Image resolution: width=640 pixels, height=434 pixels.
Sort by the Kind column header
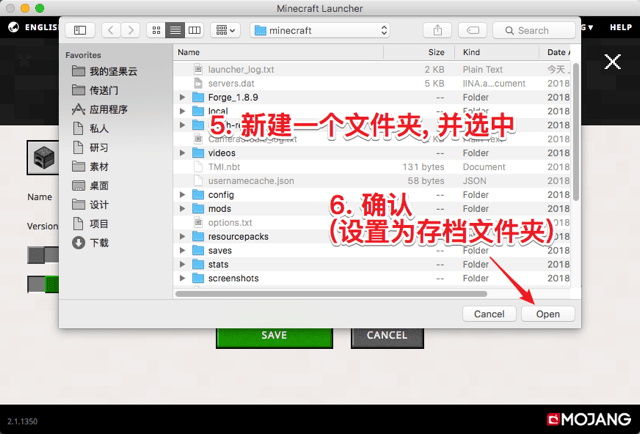pyautogui.click(x=496, y=52)
